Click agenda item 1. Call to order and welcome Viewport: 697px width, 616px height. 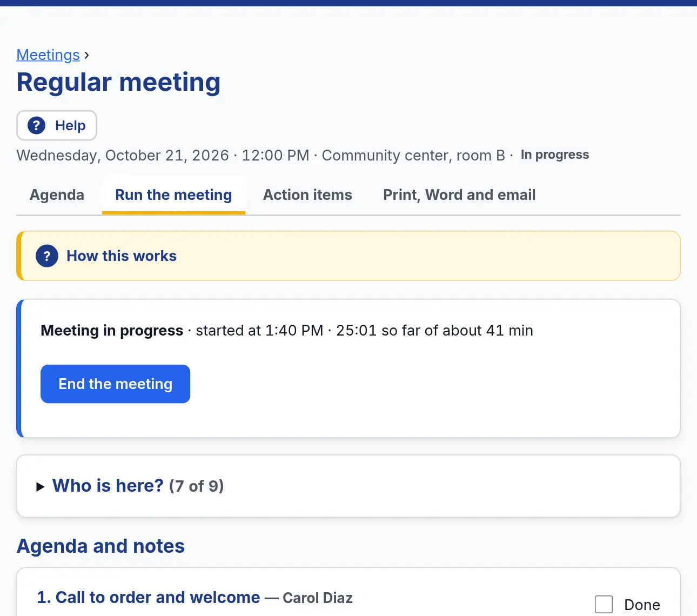[149, 598]
